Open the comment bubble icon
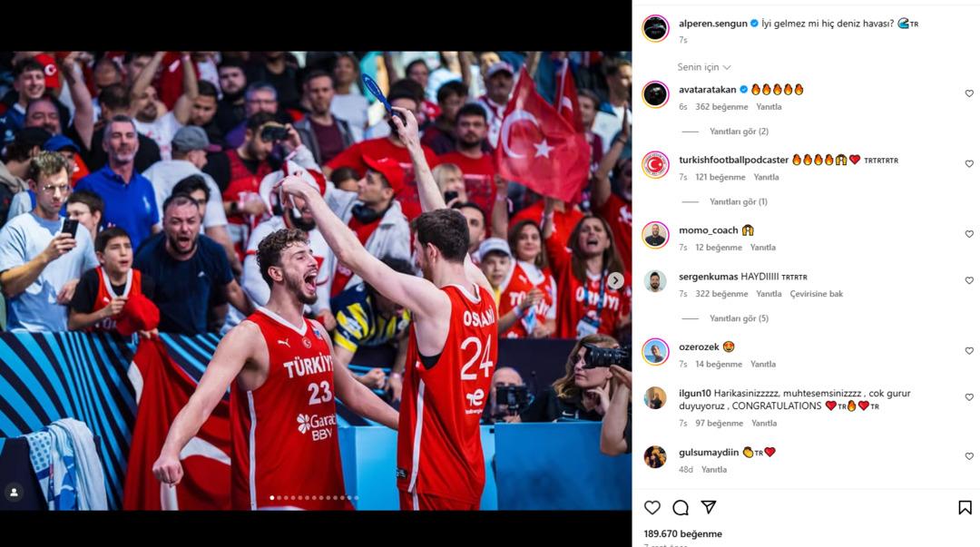 [x=681, y=508]
